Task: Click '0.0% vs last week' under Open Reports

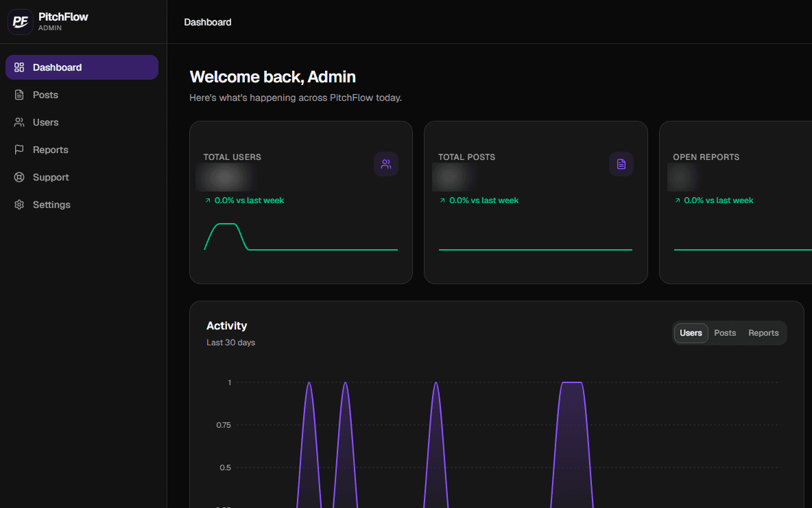Action: 719,200
